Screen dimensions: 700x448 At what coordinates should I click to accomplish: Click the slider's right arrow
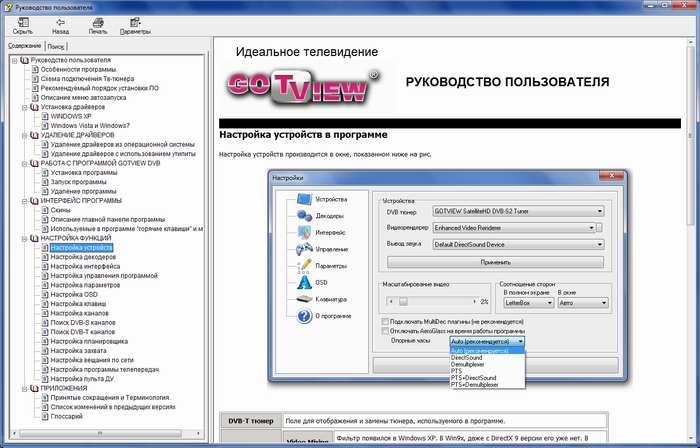474,302
